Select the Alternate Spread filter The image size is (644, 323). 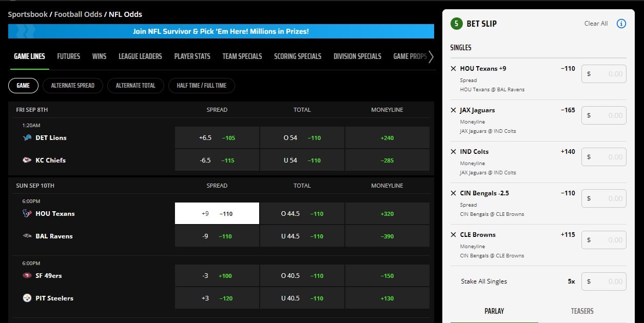(73, 86)
